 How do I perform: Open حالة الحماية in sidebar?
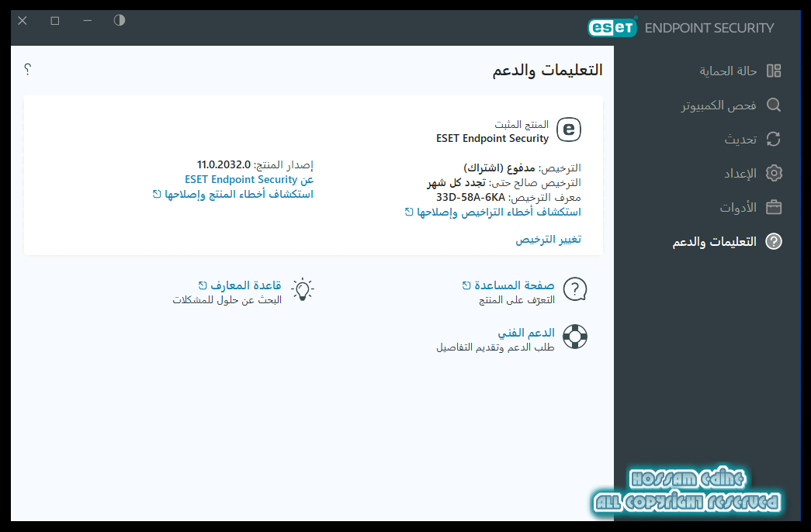[728, 71]
